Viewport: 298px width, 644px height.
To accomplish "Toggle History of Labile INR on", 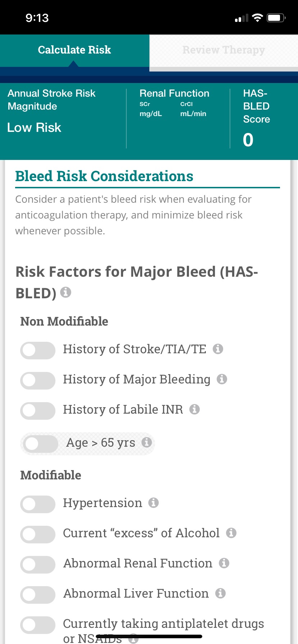I will [x=38, y=411].
